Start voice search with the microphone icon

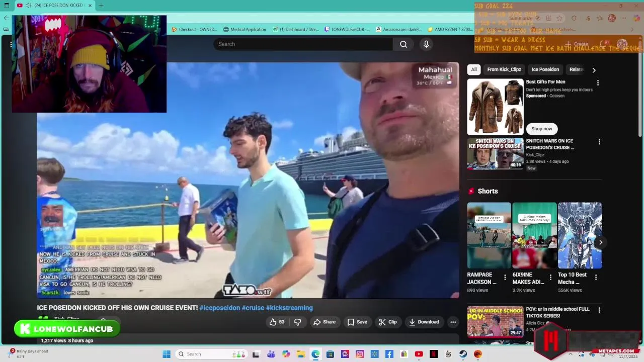tap(426, 44)
